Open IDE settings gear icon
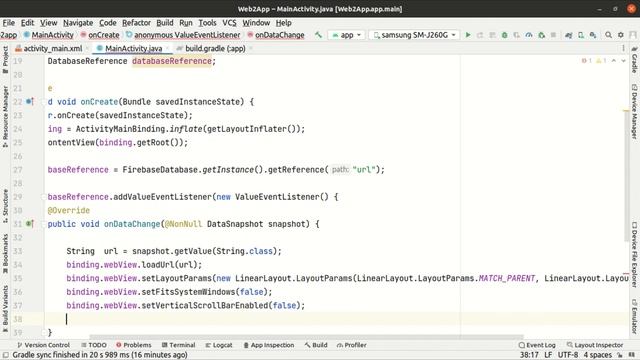The width and height of the screenshot is (640, 360). (x=621, y=35)
